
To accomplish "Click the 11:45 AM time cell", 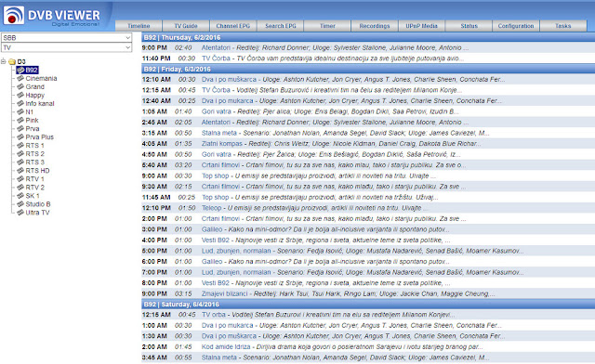I will pyautogui.click(x=156, y=197).
